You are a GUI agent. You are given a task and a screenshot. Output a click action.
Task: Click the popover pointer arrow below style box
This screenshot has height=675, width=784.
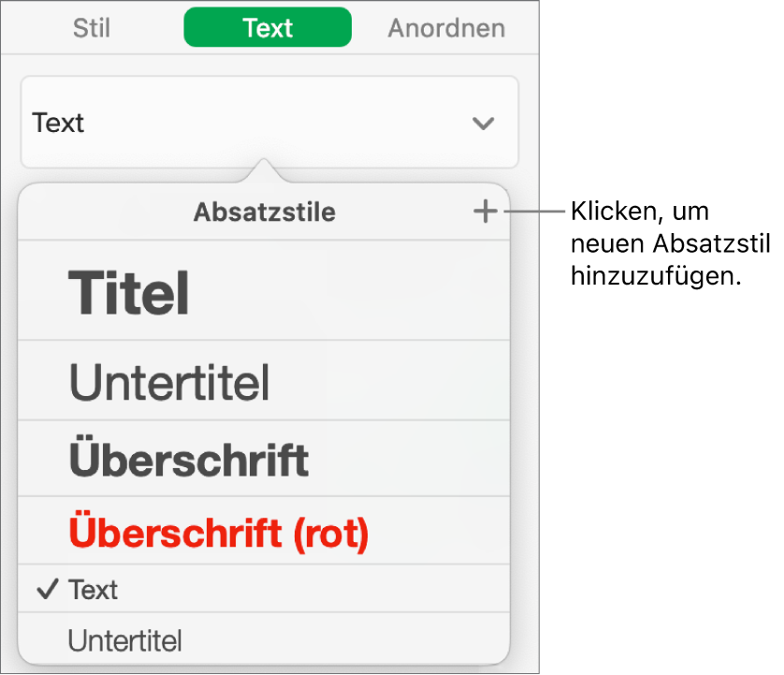pos(265,172)
